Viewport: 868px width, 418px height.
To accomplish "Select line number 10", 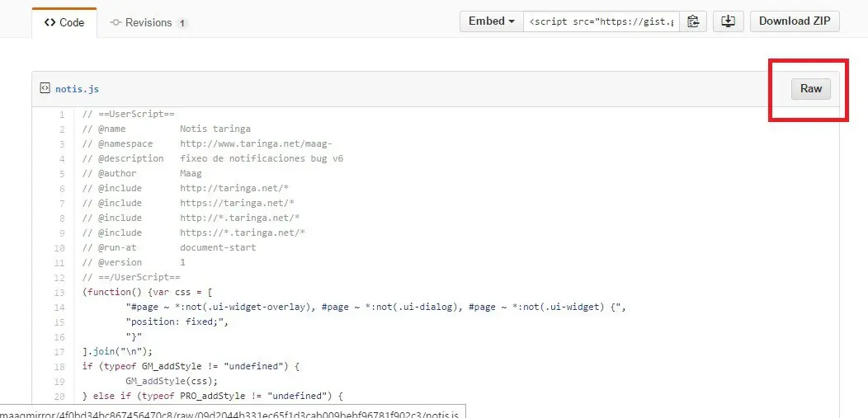I will click(x=59, y=247).
